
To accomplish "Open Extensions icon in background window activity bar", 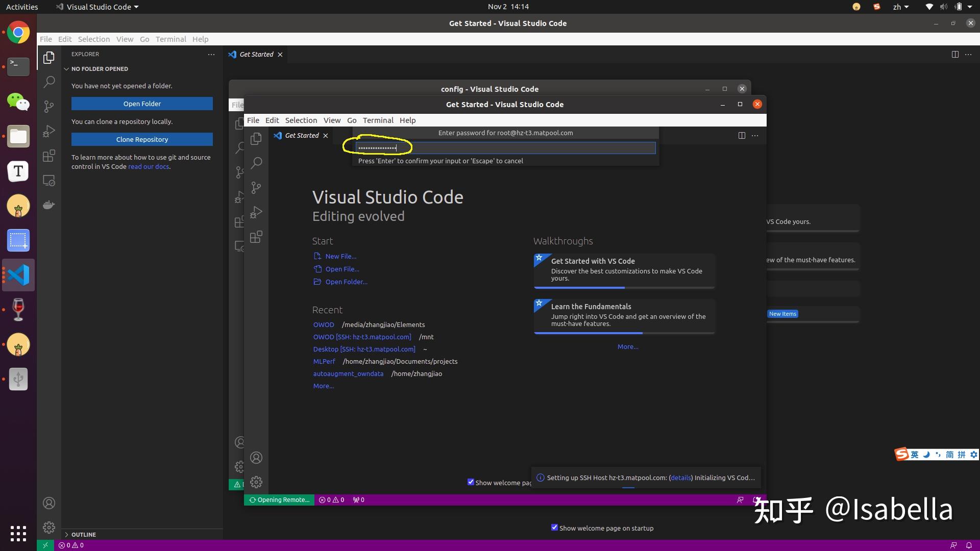I will (49, 156).
